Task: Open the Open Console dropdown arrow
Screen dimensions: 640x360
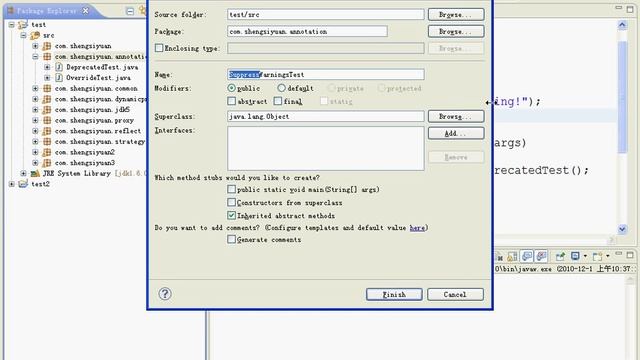Action: click(608, 256)
